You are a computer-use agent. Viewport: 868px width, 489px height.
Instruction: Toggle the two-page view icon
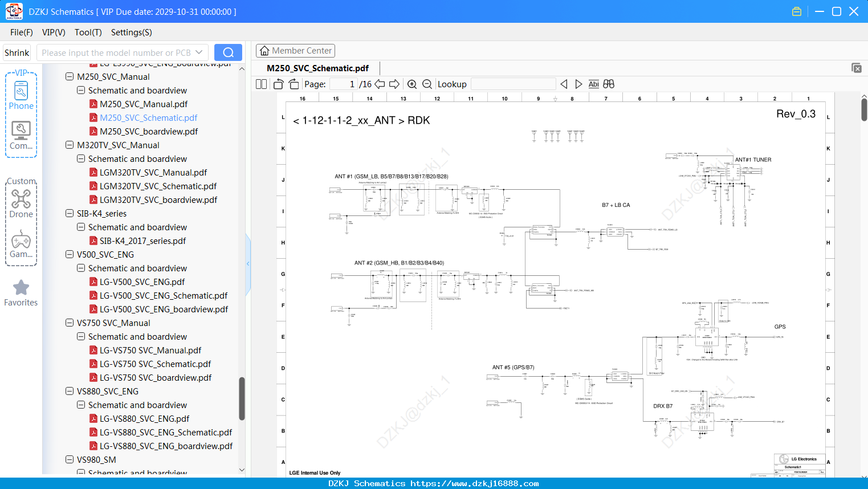coord(261,84)
